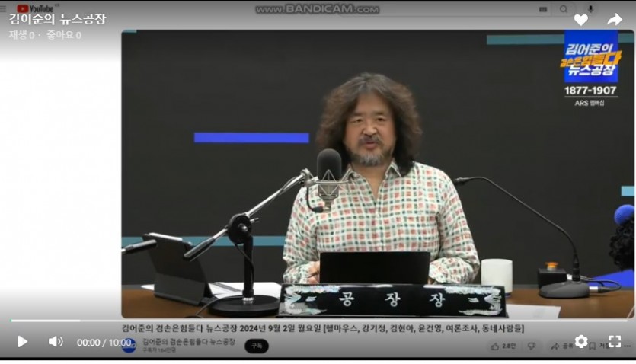Click the 공유 share button below video
The height and width of the screenshot is (364, 636).
[x=562, y=346]
